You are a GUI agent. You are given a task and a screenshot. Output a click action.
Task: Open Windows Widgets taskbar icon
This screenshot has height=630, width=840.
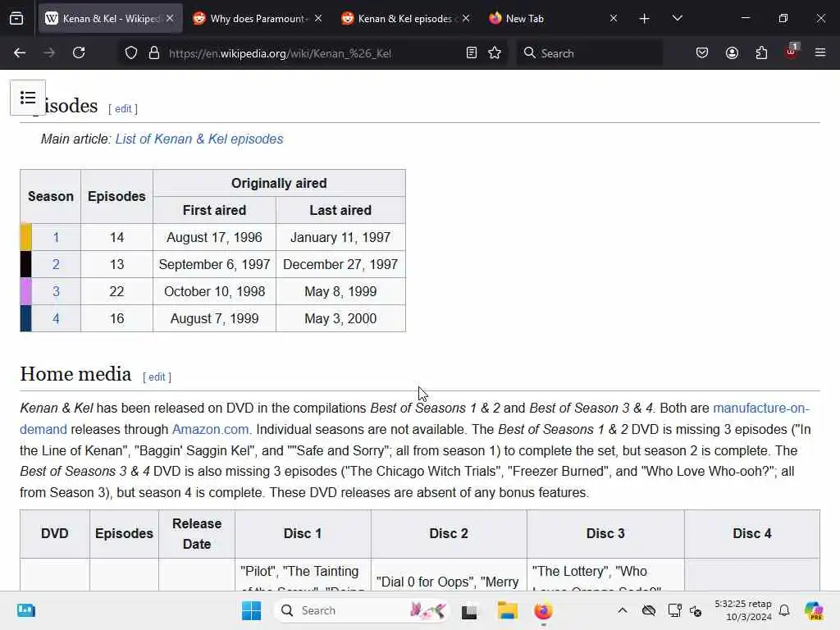[x=25, y=610]
